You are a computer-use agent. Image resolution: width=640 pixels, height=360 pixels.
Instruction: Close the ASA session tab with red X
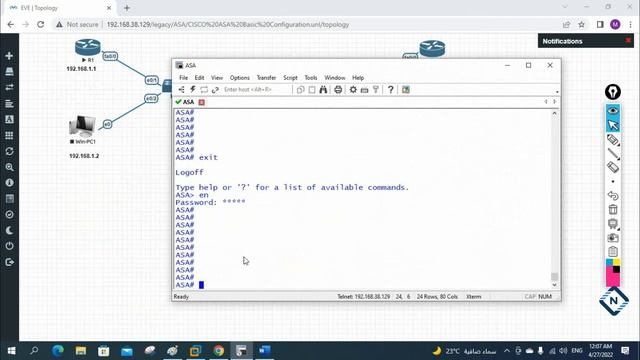click(x=202, y=102)
